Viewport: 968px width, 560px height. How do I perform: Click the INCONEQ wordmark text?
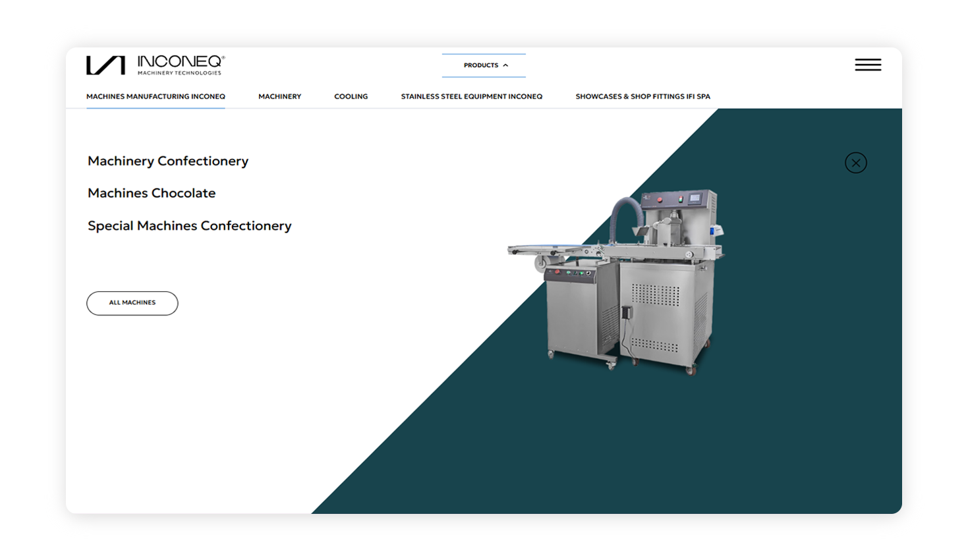coord(181,61)
